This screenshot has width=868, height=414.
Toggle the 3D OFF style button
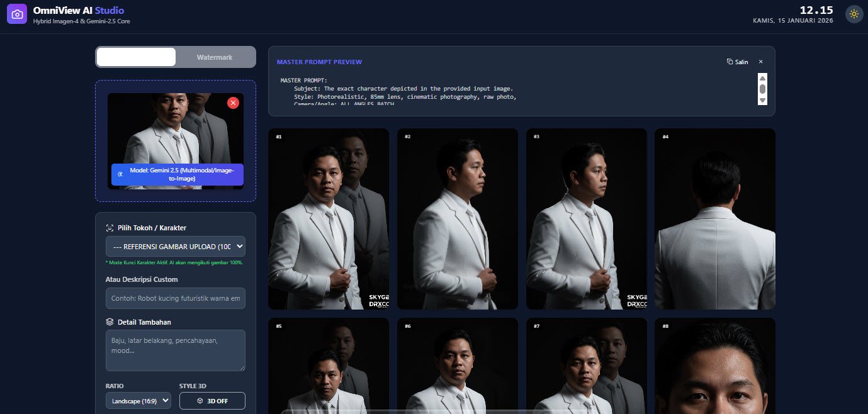(212, 401)
